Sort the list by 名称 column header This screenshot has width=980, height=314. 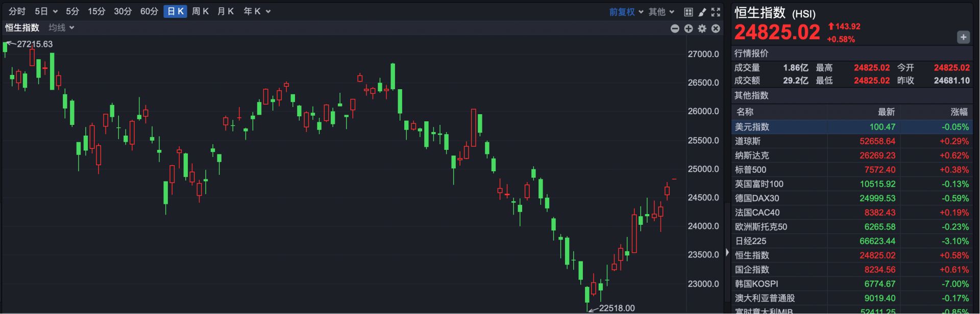click(745, 112)
